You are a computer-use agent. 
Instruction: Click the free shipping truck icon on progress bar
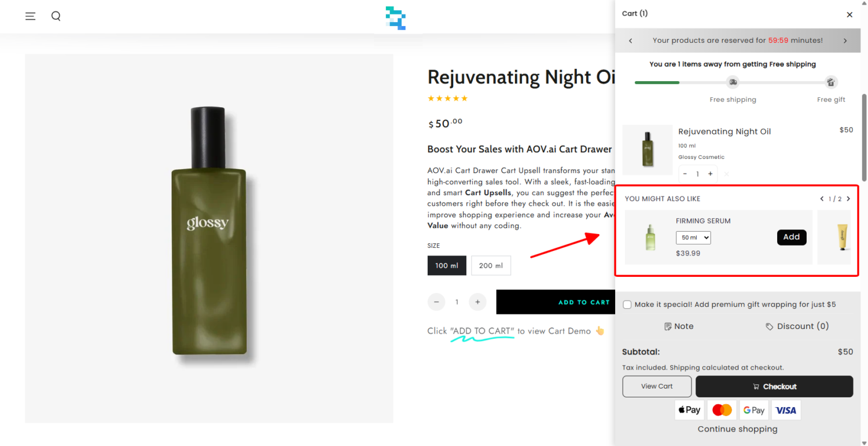[x=733, y=82]
